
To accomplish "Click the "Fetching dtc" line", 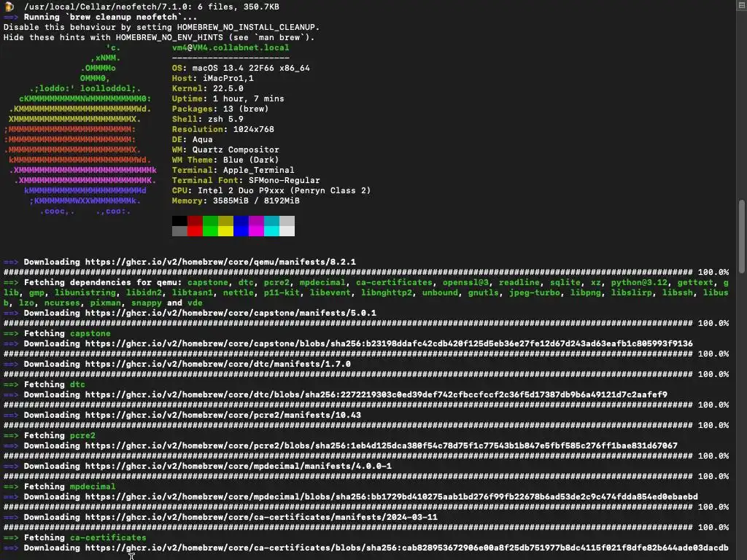I will [44, 384].
